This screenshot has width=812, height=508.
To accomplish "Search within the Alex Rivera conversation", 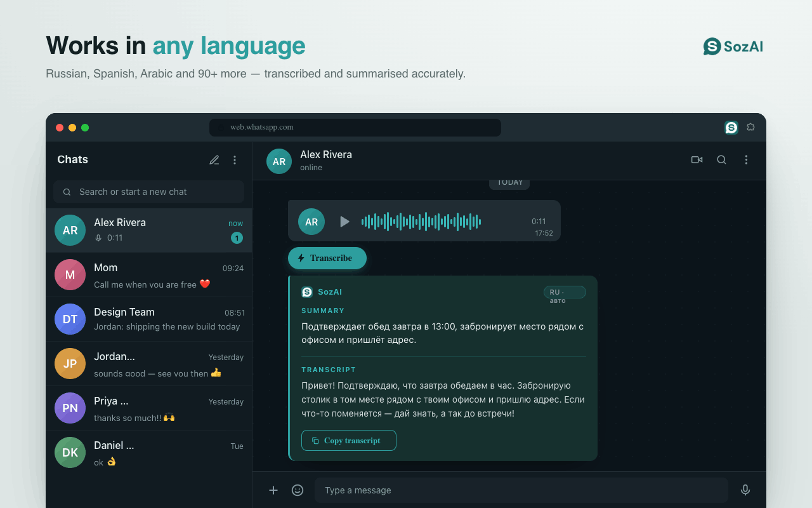I will (721, 160).
